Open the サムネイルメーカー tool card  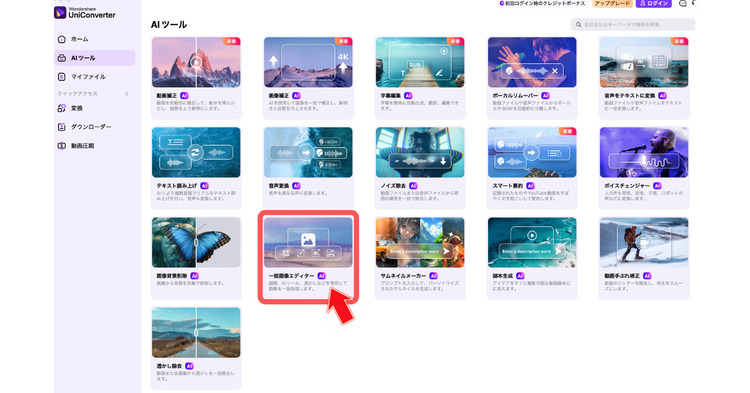click(x=420, y=258)
